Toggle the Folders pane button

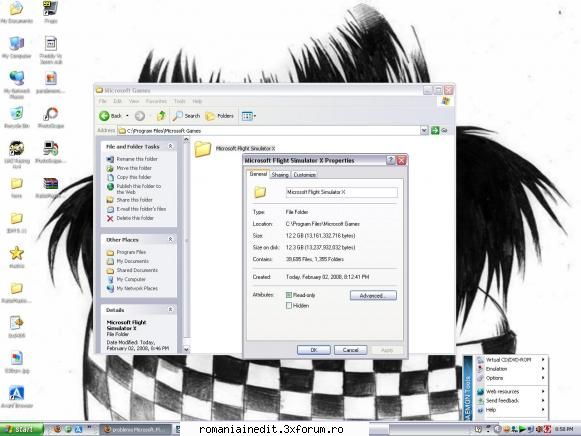(x=220, y=116)
